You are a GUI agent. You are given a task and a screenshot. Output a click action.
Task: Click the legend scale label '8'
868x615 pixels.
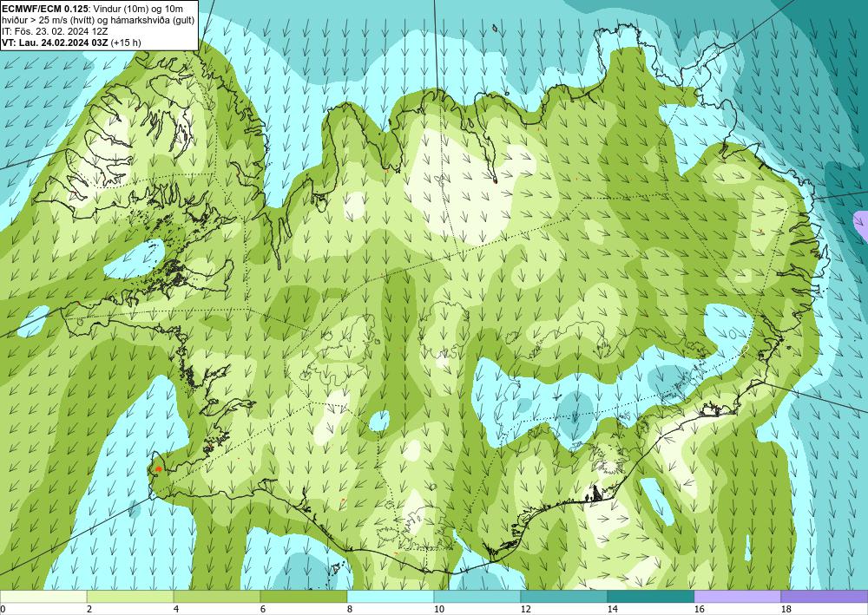[350, 610]
